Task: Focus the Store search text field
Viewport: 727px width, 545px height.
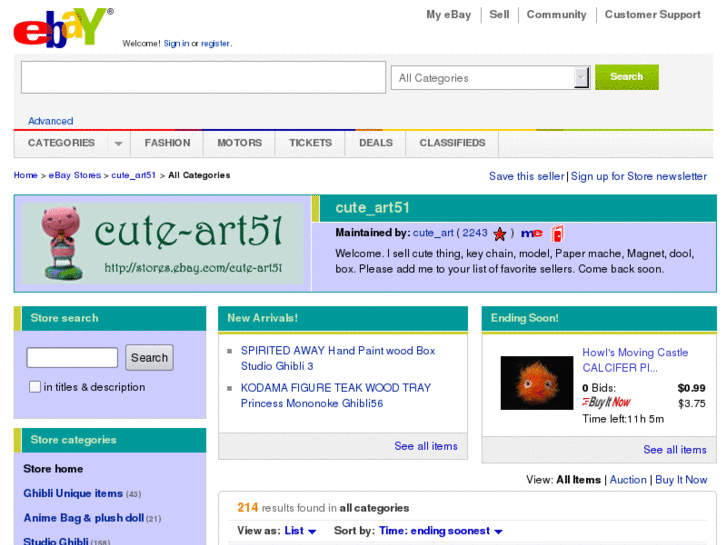Action: pos(72,358)
